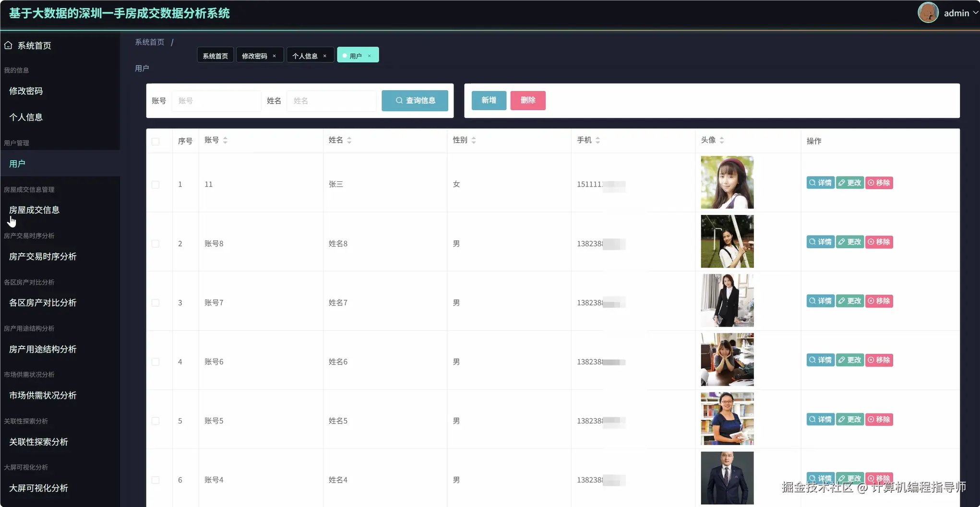Click 更改 for the 账号5 row
The image size is (980, 507).
pyautogui.click(x=849, y=419)
